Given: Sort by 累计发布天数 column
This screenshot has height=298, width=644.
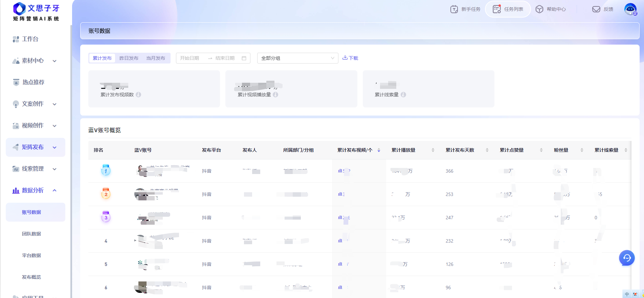Looking at the screenshot, I should click(487, 150).
